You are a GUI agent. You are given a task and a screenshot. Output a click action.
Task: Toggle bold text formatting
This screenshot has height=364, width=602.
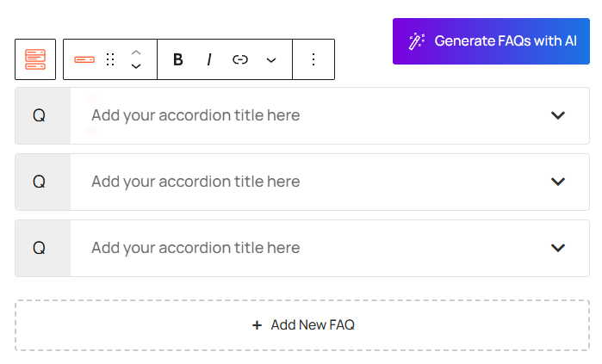coord(178,59)
